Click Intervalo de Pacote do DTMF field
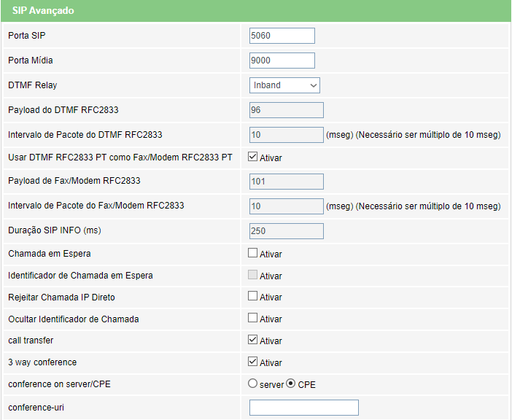Image resolution: width=512 pixels, height=420 pixels. pyautogui.click(x=287, y=135)
